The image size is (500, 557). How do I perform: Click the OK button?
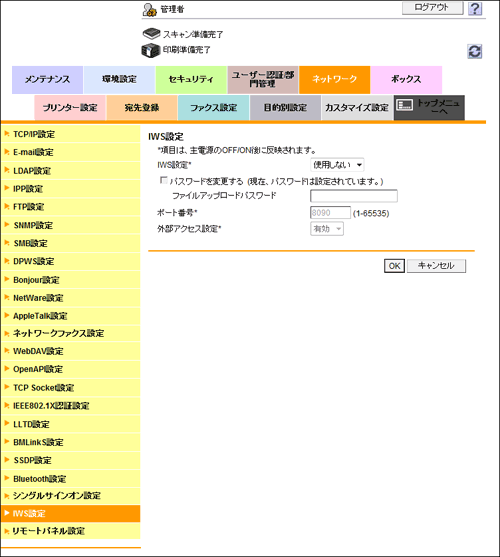(x=394, y=266)
